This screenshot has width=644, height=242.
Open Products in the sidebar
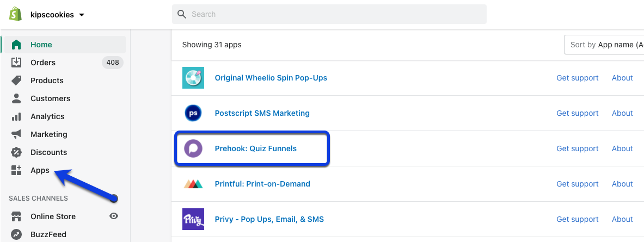[47, 80]
